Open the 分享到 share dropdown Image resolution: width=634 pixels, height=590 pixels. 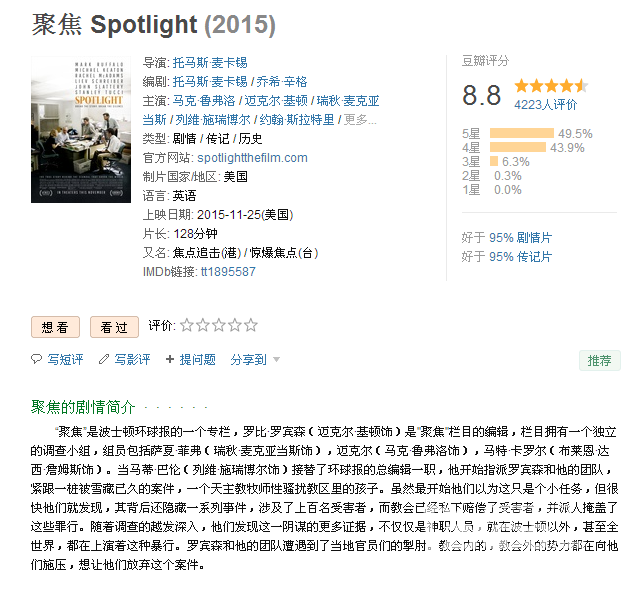pos(254,359)
